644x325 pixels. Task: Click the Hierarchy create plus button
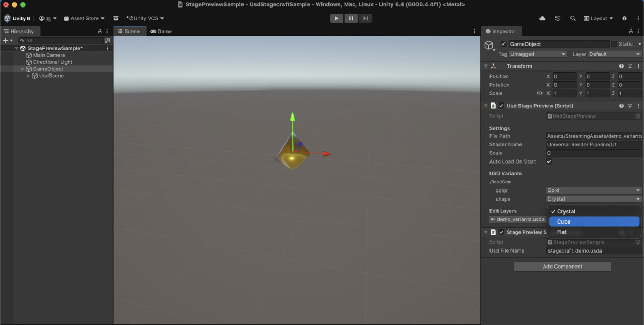(8, 40)
